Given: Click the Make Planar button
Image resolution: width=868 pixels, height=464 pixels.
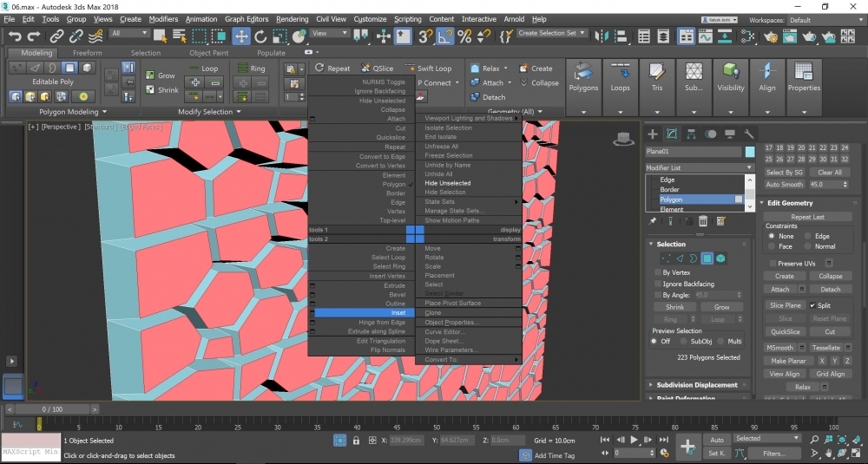Looking at the screenshot, I should (x=789, y=361).
